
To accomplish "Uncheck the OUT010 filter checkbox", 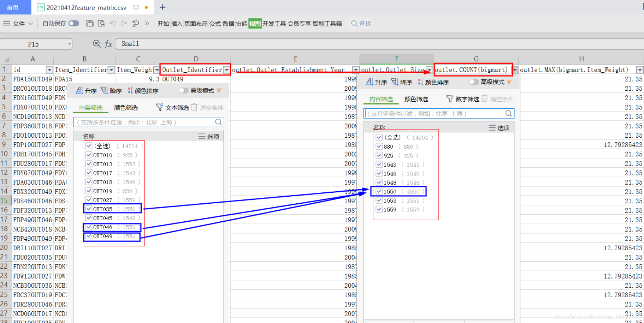I will tap(89, 155).
